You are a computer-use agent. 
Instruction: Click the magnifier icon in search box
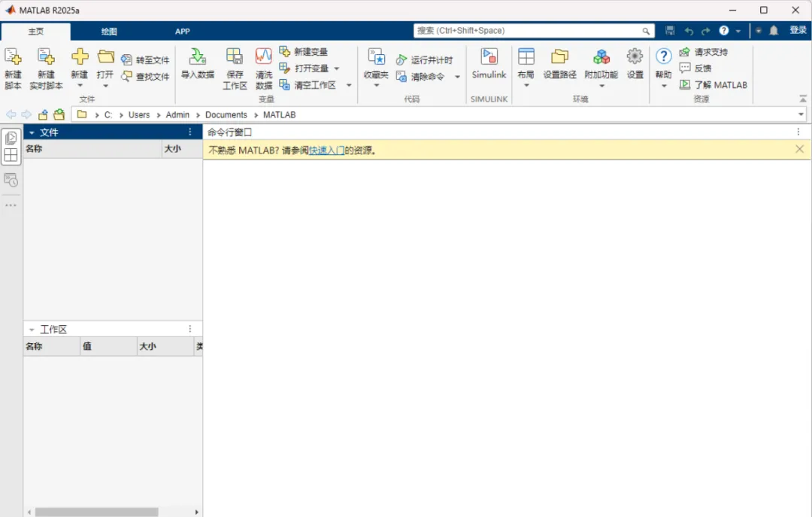(646, 31)
